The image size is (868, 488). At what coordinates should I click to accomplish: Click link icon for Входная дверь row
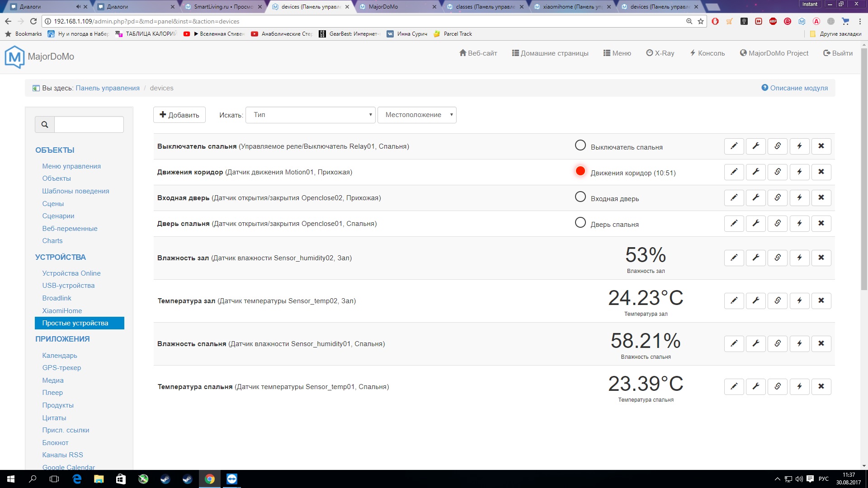[778, 197]
